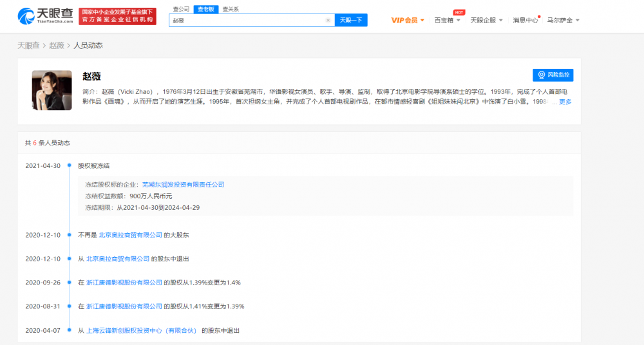The height and width of the screenshot is (345, 644).
Task: Click the first 2020-12-10 timeline dot
Action: 70,235
